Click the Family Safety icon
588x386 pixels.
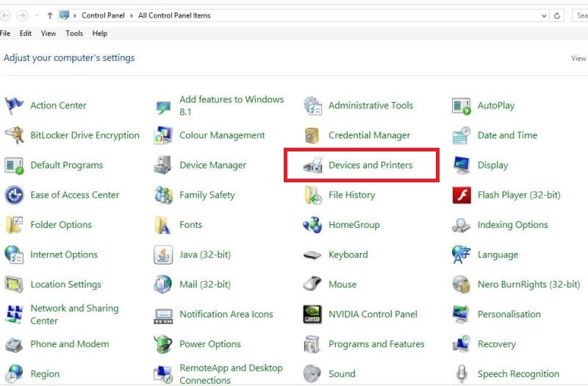coord(163,195)
